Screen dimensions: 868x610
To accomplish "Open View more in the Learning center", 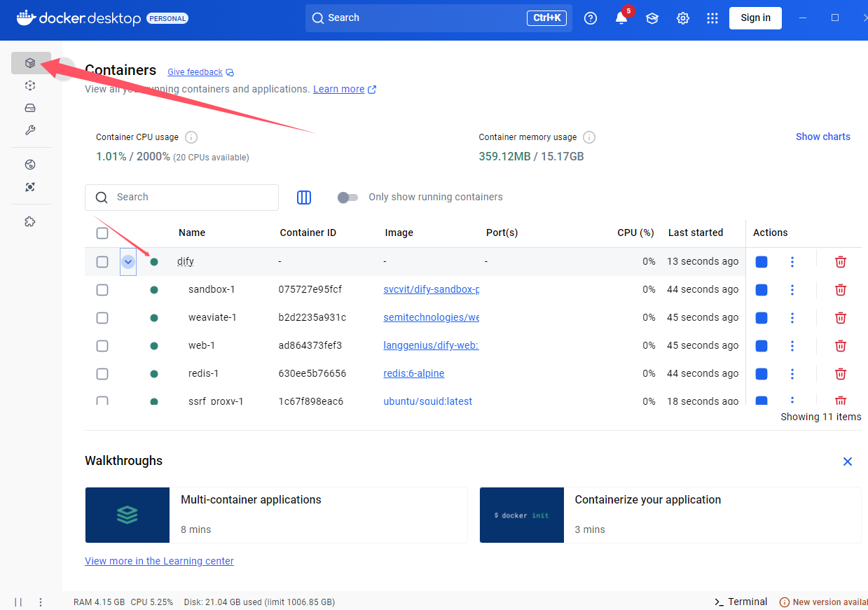I will click(x=159, y=561).
